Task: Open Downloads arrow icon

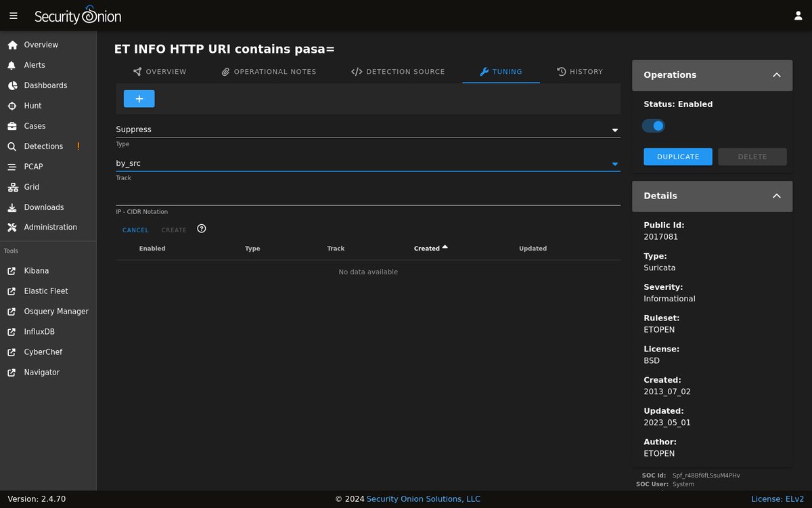Action: tap(12, 207)
